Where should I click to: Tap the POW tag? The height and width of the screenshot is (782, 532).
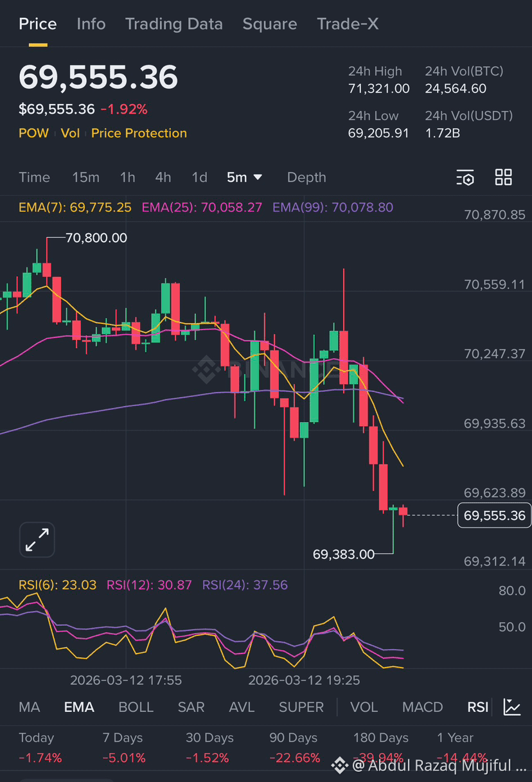[x=34, y=133]
